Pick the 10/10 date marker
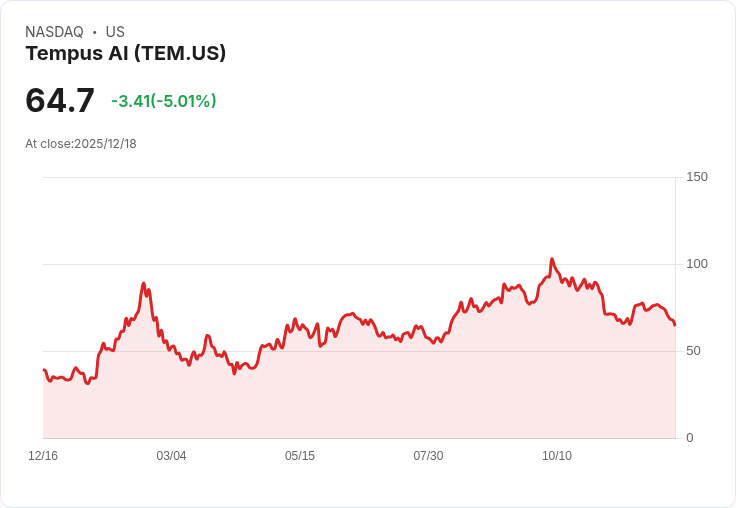 [x=557, y=456]
